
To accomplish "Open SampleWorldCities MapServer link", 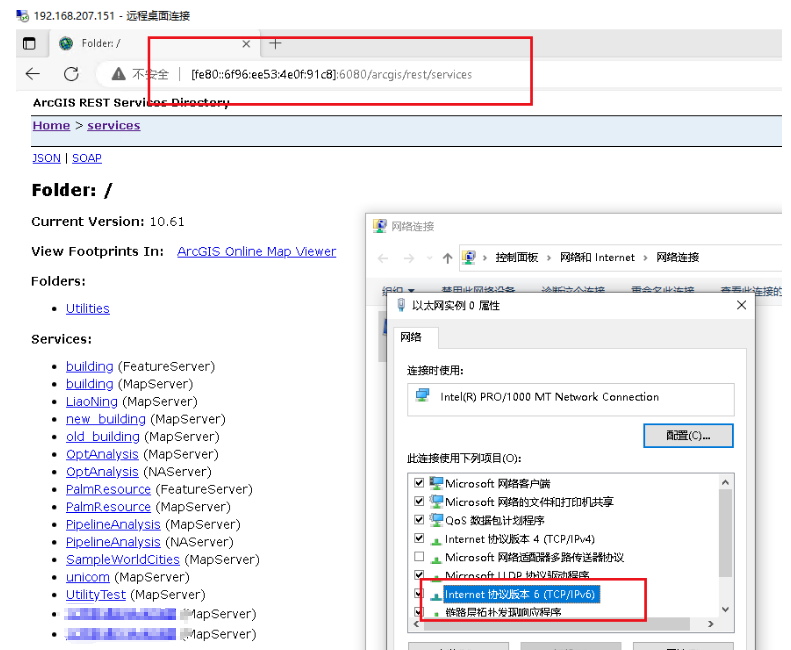I will (x=123, y=560).
